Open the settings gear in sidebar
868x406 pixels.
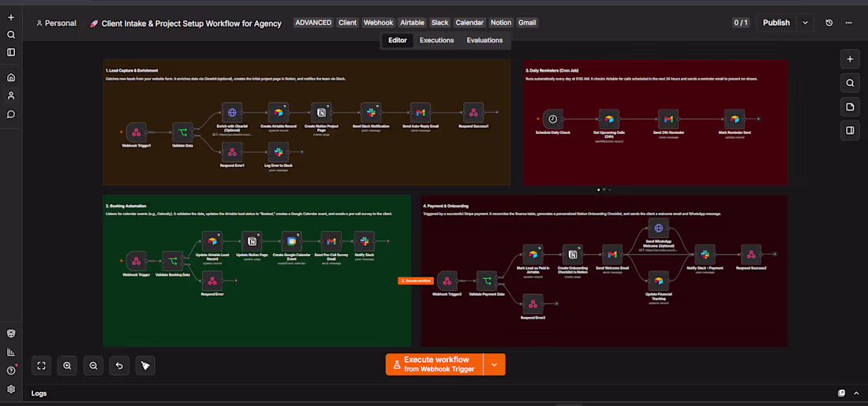tap(11, 389)
